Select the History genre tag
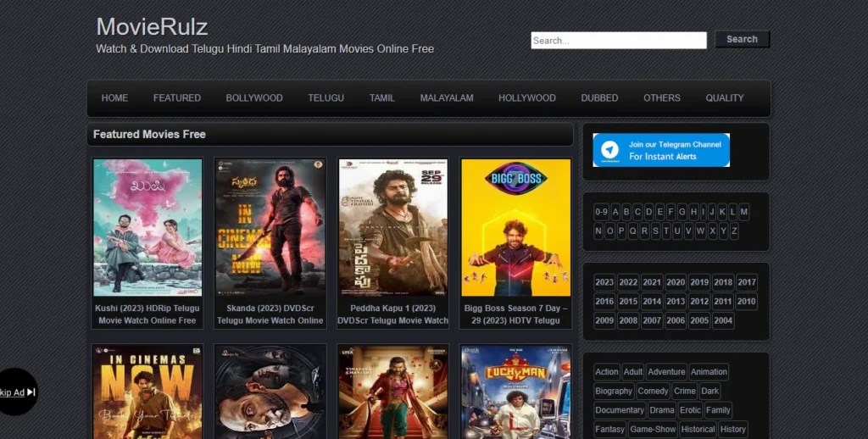This screenshot has width=868, height=439. coord(733,430)
